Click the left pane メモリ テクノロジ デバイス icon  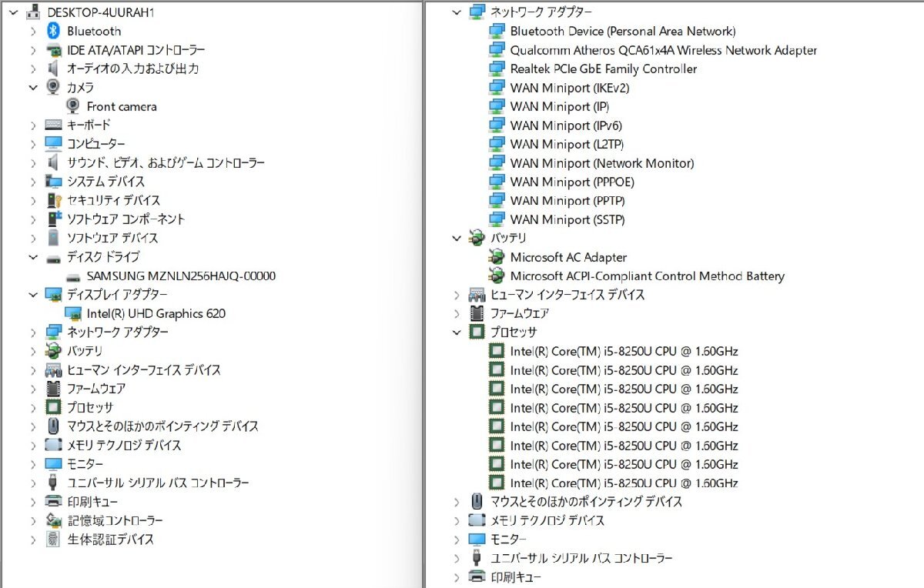(x=53, y=445)
